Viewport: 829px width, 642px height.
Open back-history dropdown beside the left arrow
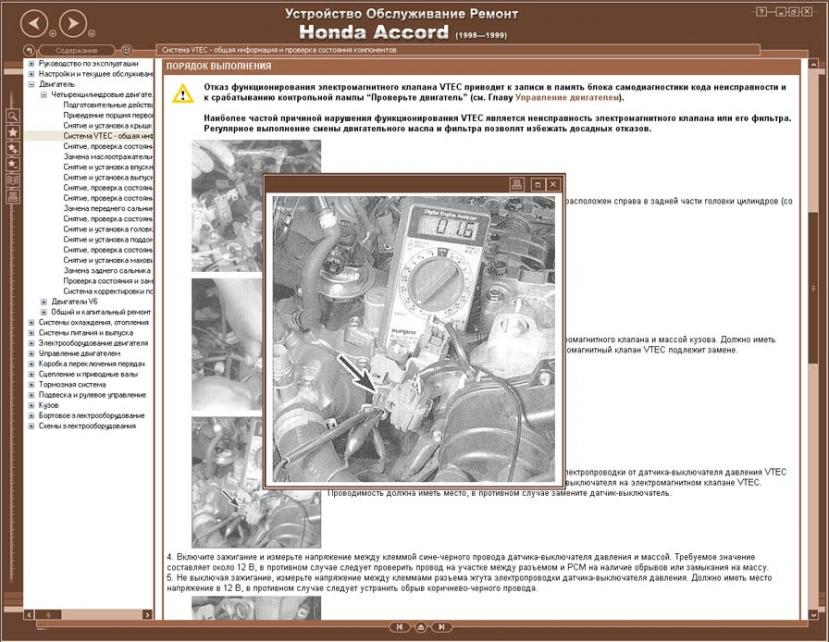click(53, 33)
